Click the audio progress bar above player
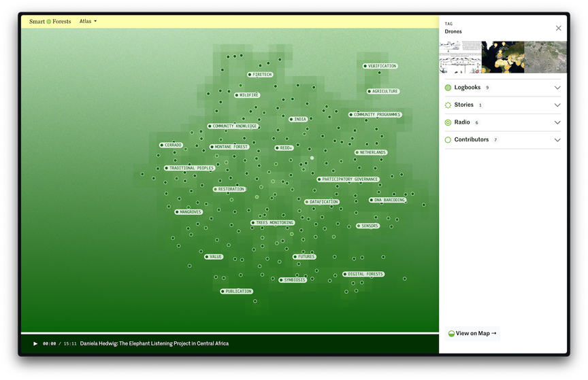Screen dimensions: 588x380 (230, 333)
